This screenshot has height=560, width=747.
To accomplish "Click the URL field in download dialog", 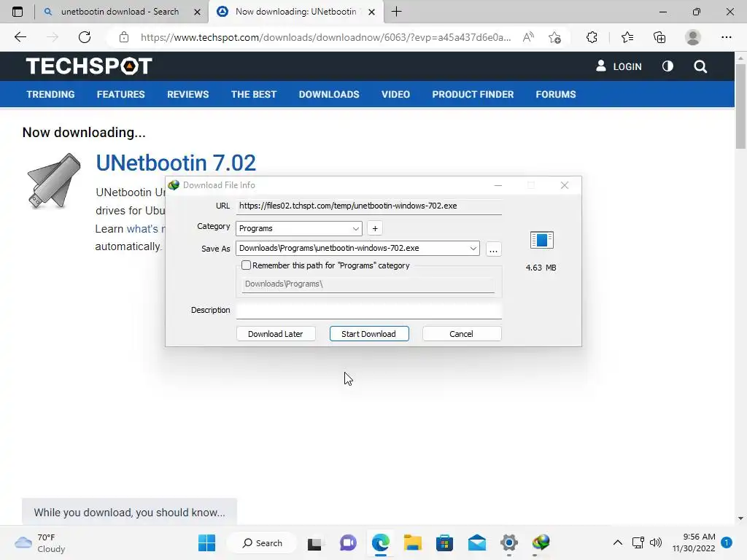I will (x=368, y=206).
